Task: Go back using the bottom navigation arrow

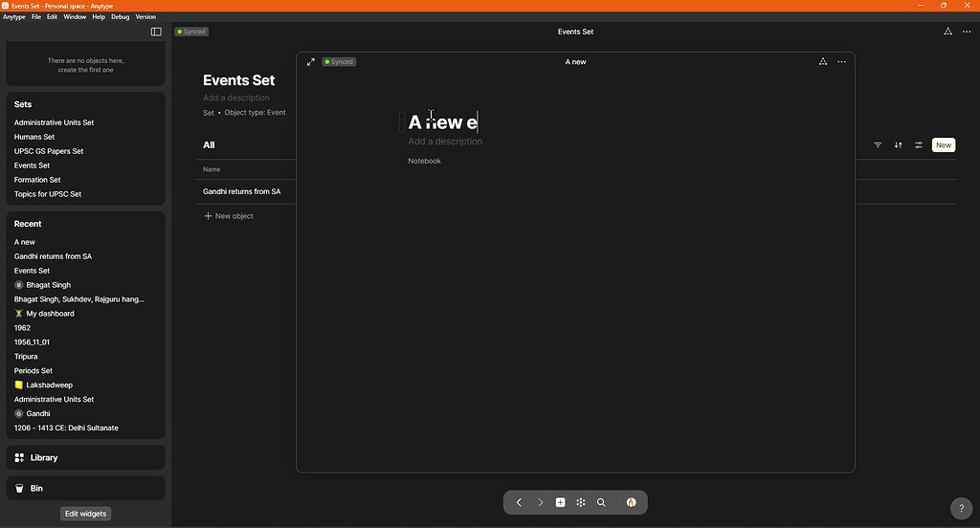Action: pyautogui.click(x=519, y=502)
